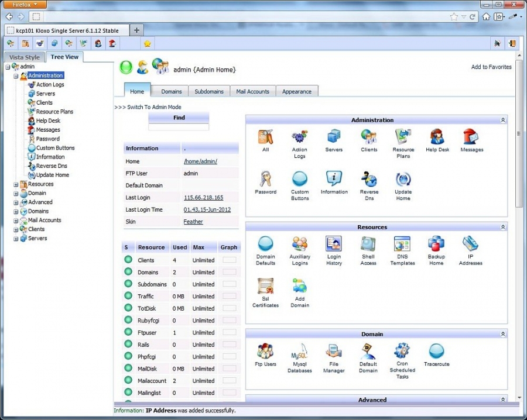Image resolution: width=527 pixels, height=420 pixels.
Task: Open a new browser tab
Action: click(136, 30)
